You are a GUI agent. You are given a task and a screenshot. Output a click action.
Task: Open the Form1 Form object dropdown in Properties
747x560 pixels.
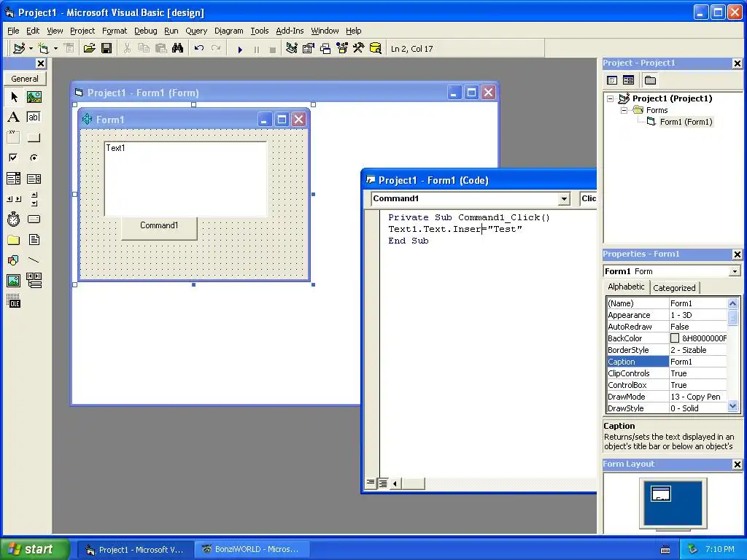735,271
